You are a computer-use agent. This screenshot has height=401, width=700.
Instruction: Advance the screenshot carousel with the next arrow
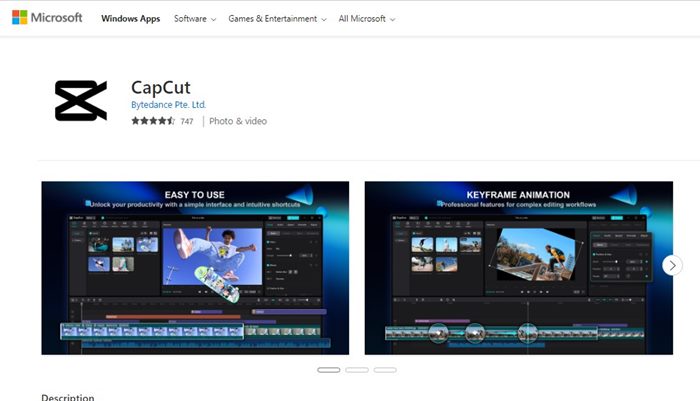(x=672, y=265)
